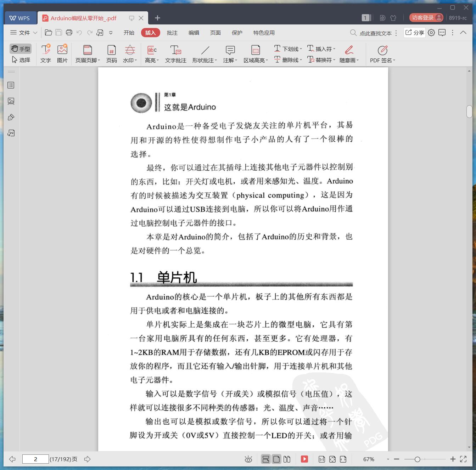This screenshot has width=476, height=470.
Task: Enable continuous scrolling view
Action: point(265,459)
